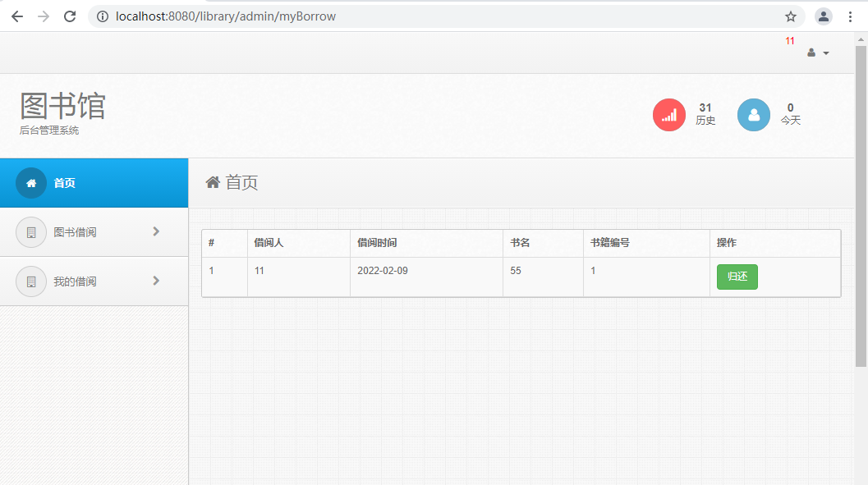
Task: Click the 归还 return button
Action: click(x=737, y=277)
